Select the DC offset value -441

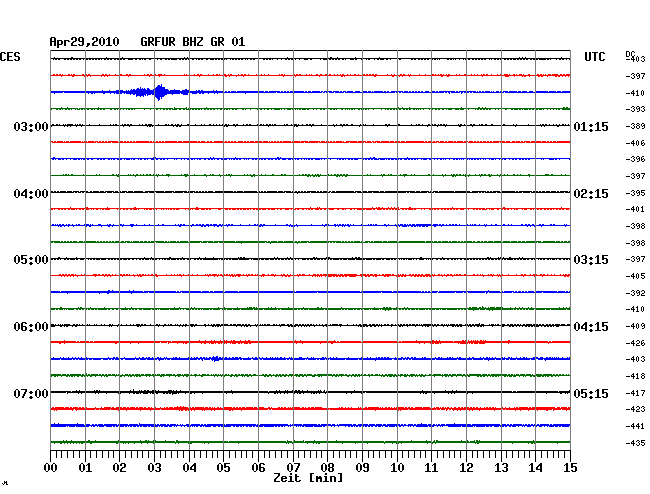pyautogui.click(x=635, y=426)
